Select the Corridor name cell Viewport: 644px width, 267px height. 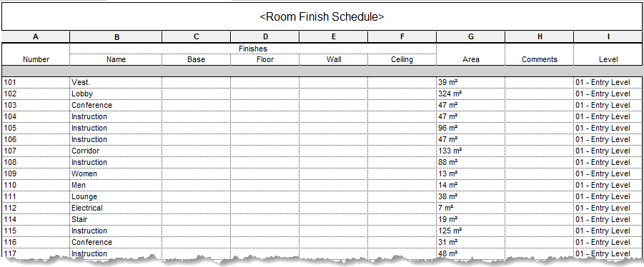coord(117,151)
